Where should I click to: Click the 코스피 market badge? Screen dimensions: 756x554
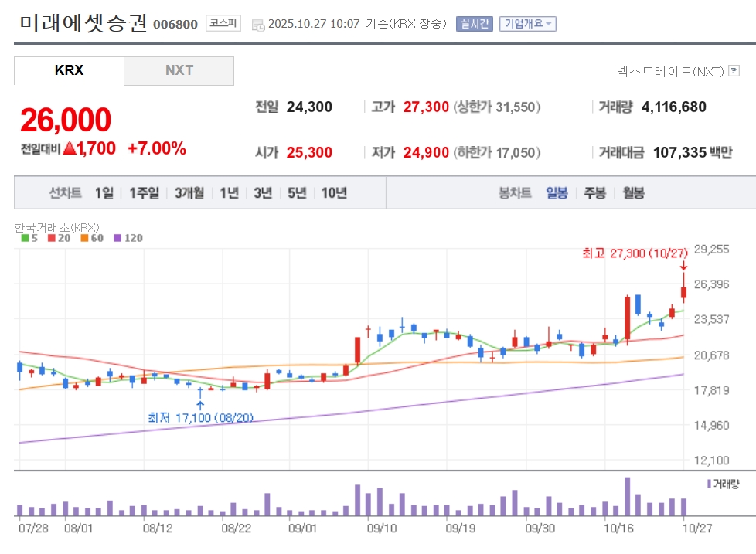(223, 23)
